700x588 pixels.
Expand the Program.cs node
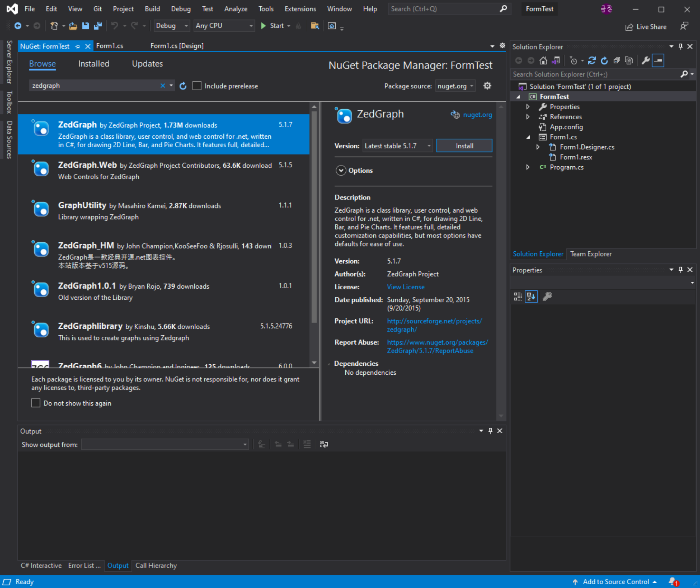click(528, 167)
